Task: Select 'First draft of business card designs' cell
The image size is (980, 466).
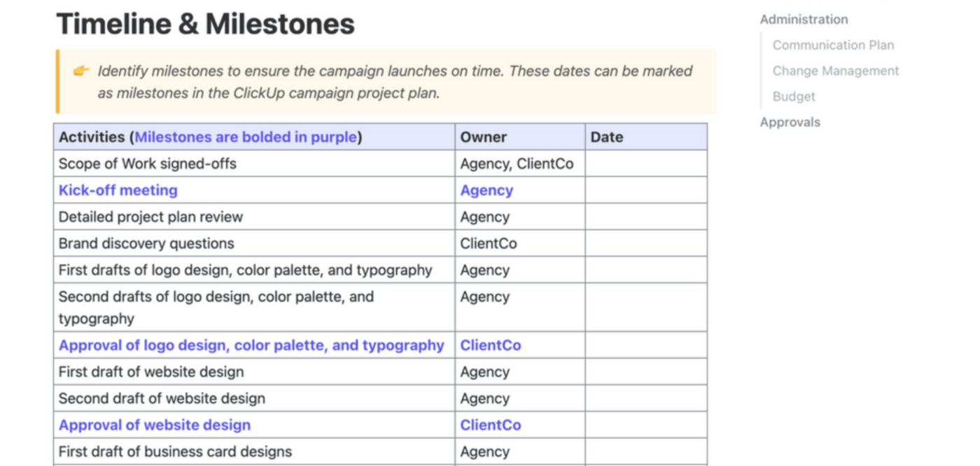Action: (x=175, y=451)
